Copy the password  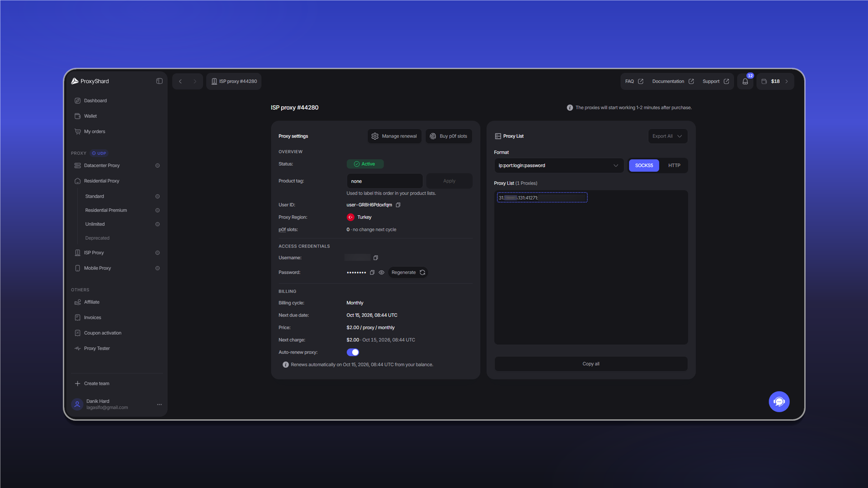372,272
